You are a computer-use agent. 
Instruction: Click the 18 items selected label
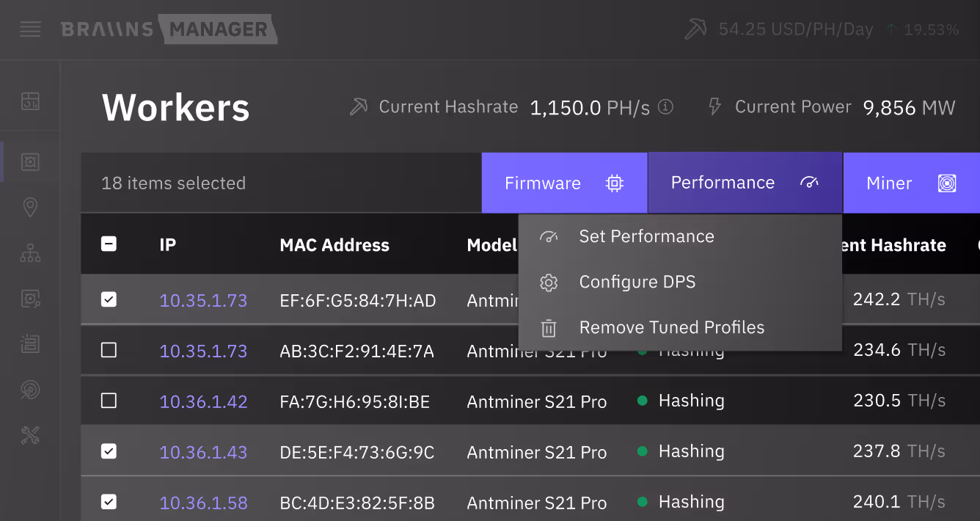click(x=173, y=183)
